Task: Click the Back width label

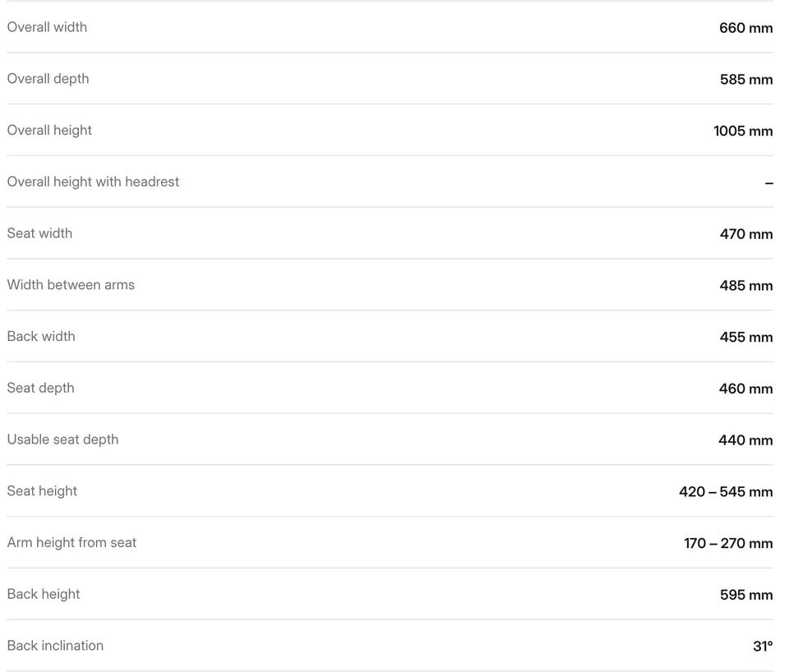Action: pos(41,337)
